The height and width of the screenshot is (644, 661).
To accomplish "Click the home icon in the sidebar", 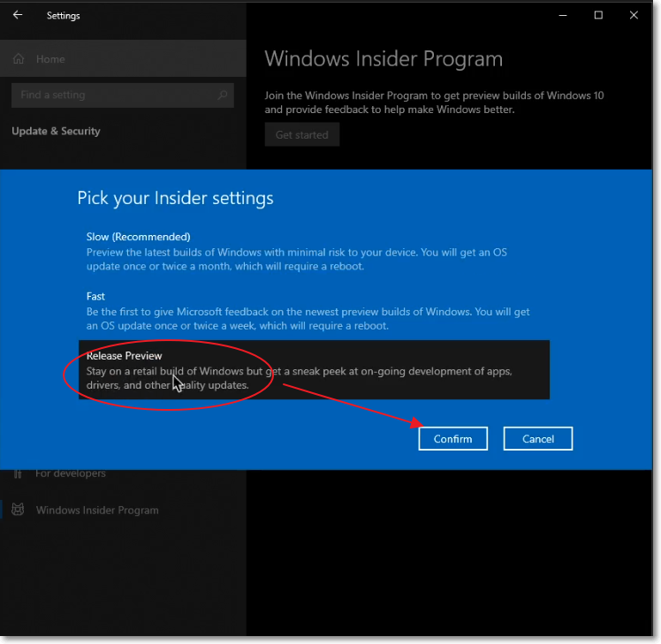I will point(19,58).
